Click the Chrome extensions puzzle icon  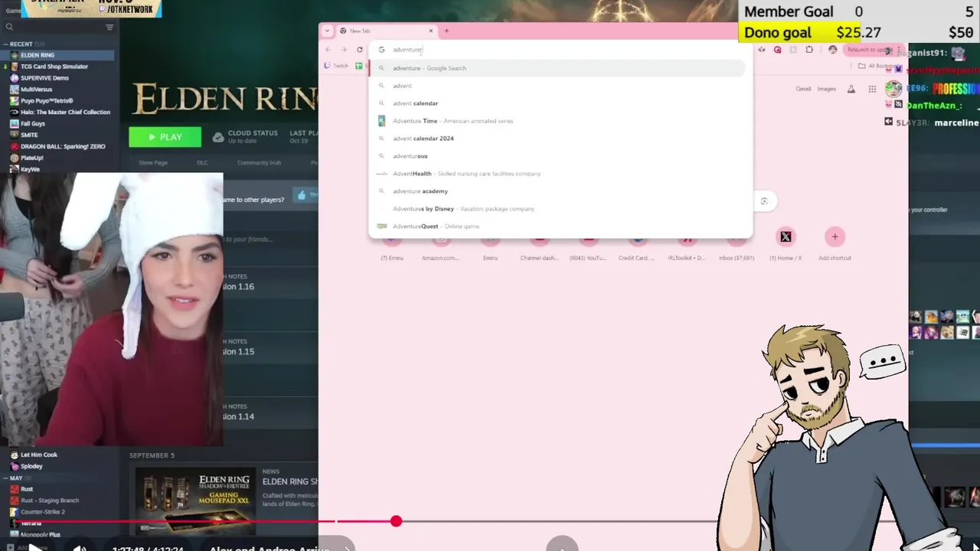point(809,50)
